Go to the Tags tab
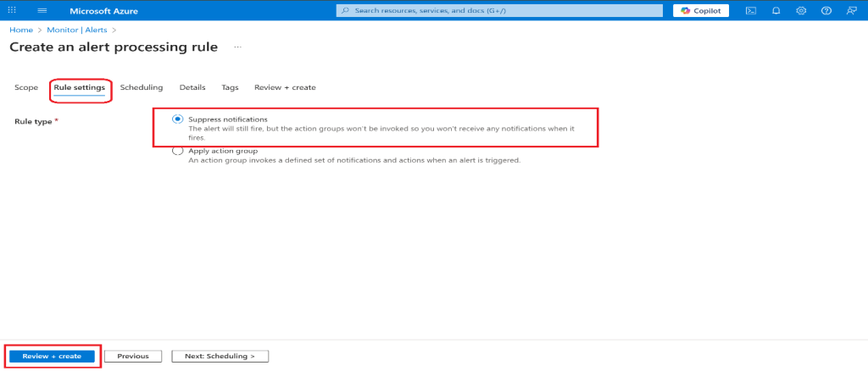Viewport: 868px width, 371px height. point(230,87)
